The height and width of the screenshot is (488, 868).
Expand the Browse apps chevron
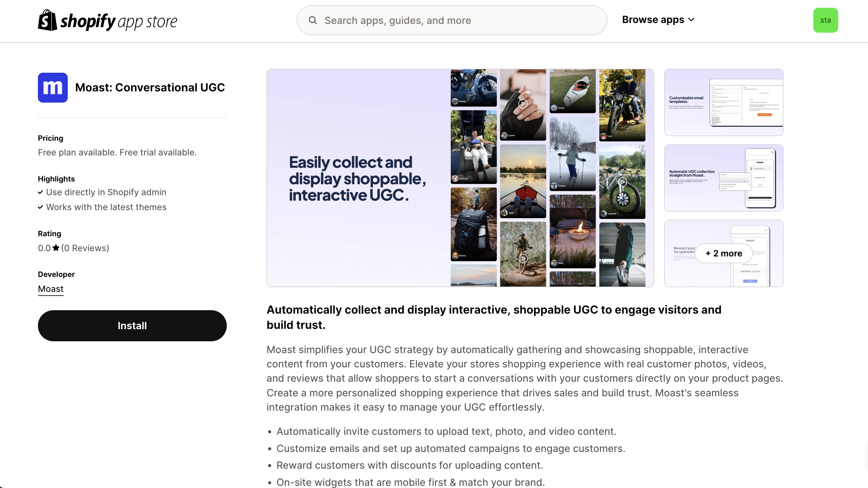point(691,20)
